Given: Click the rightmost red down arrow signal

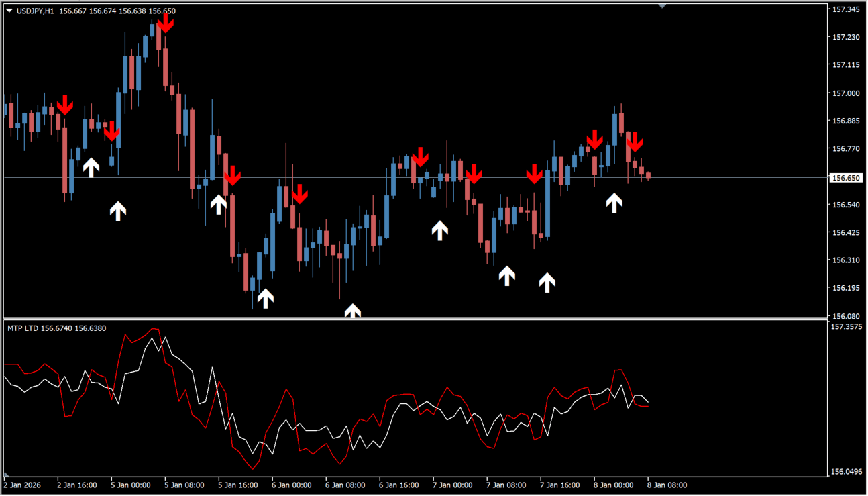Looking at the screenshot, I should 635,142.
